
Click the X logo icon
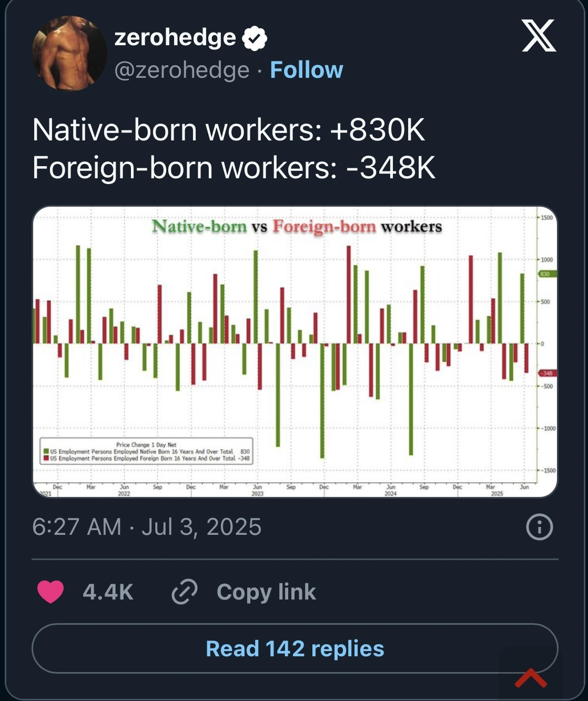pos(539,36)
